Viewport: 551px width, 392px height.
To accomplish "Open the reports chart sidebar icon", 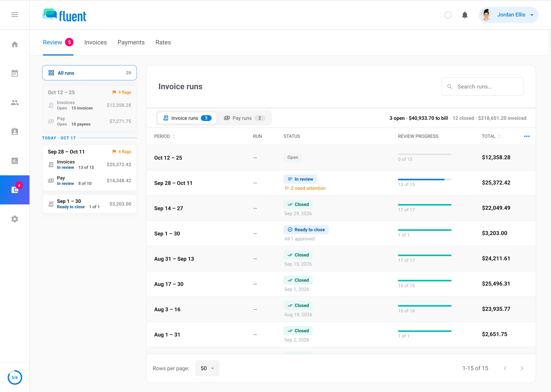I will pyautogui.click(x=15, y=161).
